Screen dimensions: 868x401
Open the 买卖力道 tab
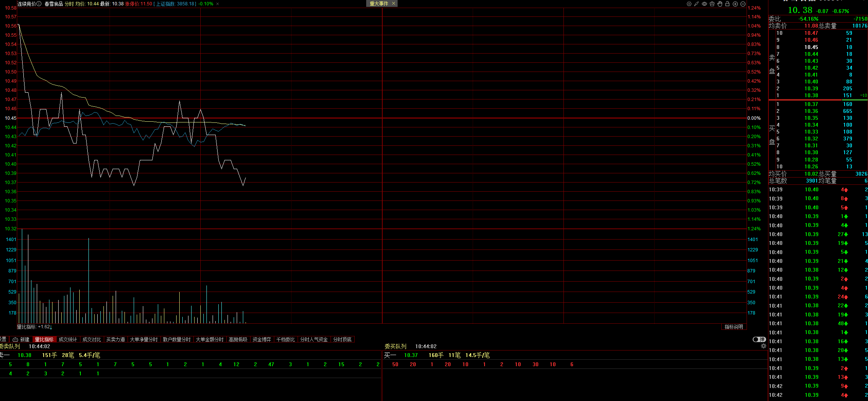pos(115,339)
